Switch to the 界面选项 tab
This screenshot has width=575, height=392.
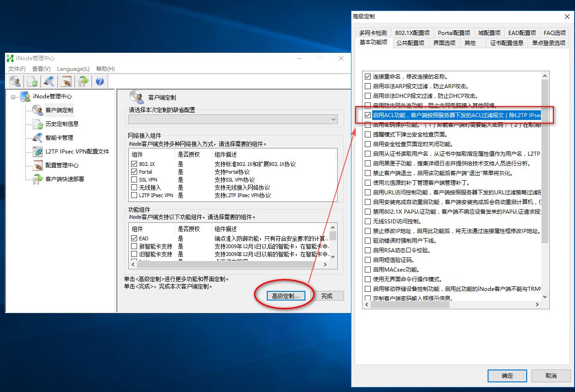pyautogui.click(x=444, y=43)
